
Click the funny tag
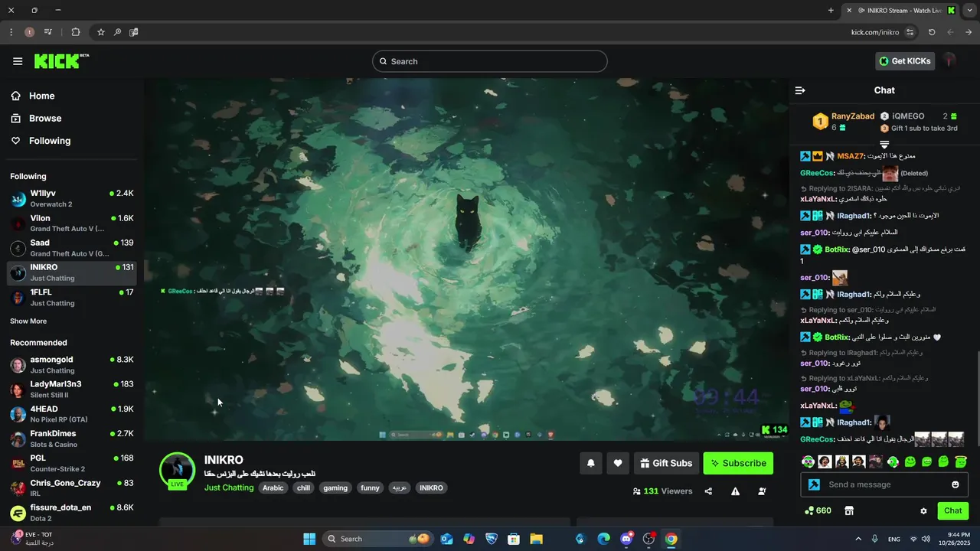(x=370, y=487)
